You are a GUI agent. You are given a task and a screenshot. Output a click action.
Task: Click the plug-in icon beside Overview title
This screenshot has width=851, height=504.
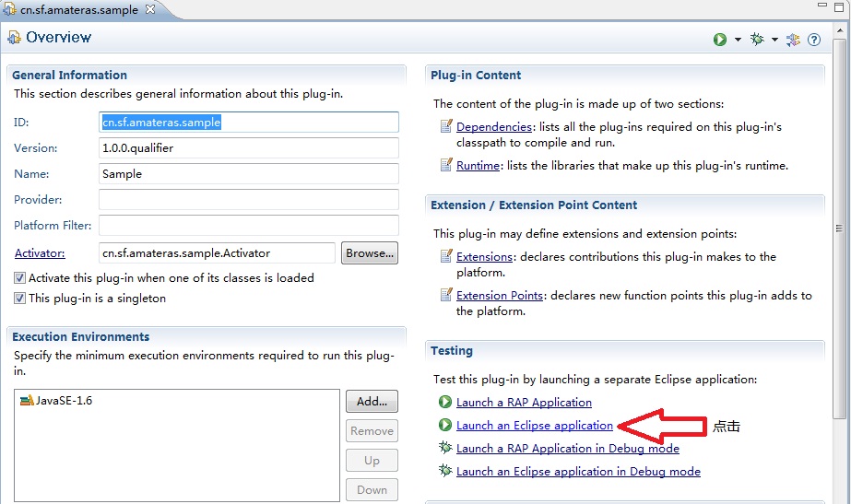coord(14,38)
